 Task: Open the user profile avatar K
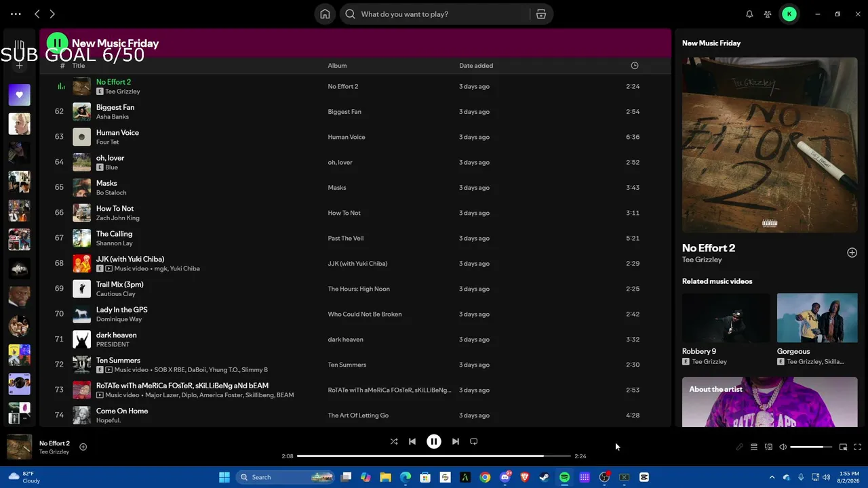pos(789,14)
